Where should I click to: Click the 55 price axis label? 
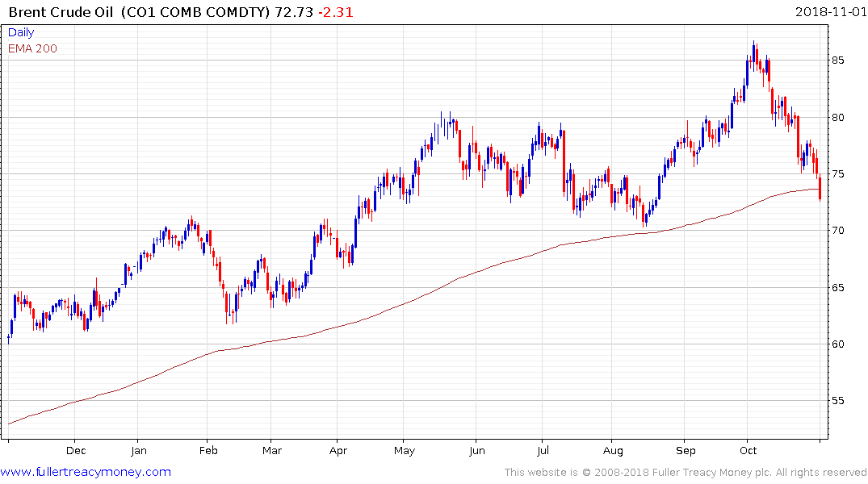point(837,400)
